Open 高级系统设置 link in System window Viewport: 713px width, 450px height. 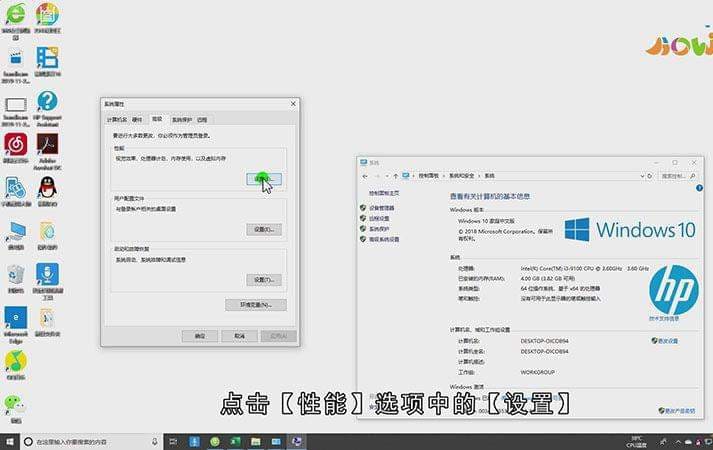pos(384,239)
